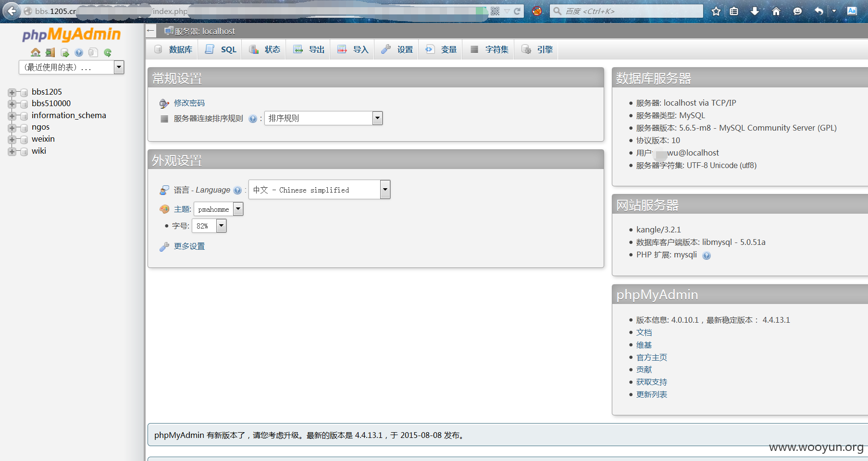This screenshot has height=461, width=868.
Task: Switch to the 变量 tab
Action: tap(441, 49)
